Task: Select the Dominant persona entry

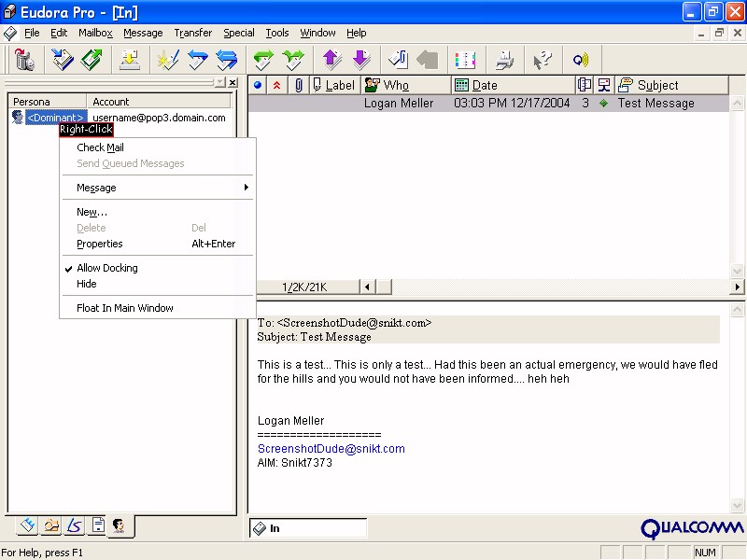Action: 56,118
